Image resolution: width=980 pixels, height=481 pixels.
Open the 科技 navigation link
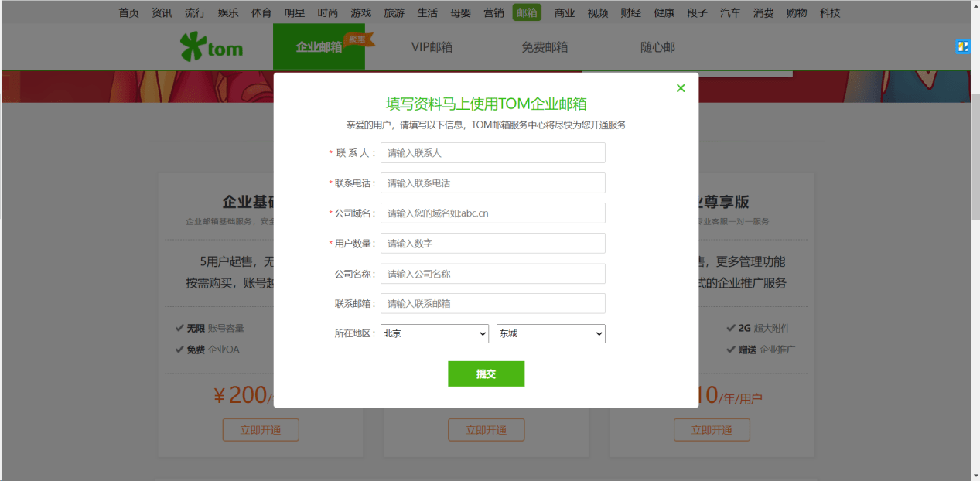click(x=830, y=12)
